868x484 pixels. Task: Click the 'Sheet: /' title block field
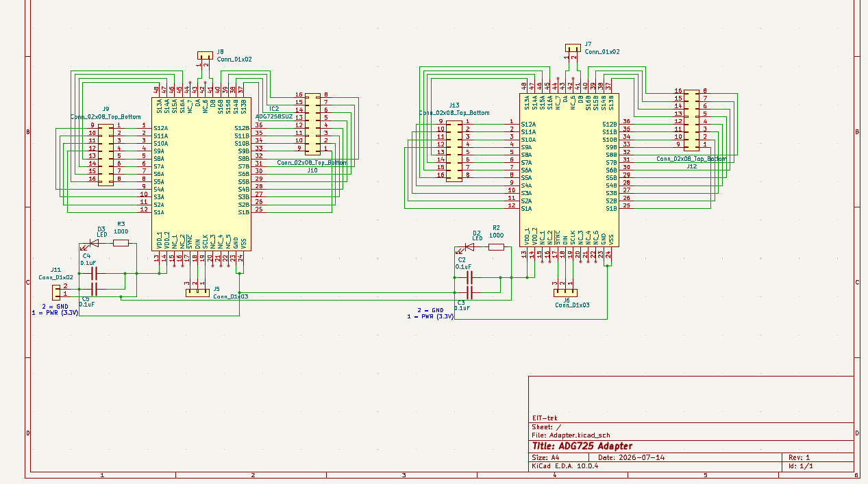[x=546, y=426]
